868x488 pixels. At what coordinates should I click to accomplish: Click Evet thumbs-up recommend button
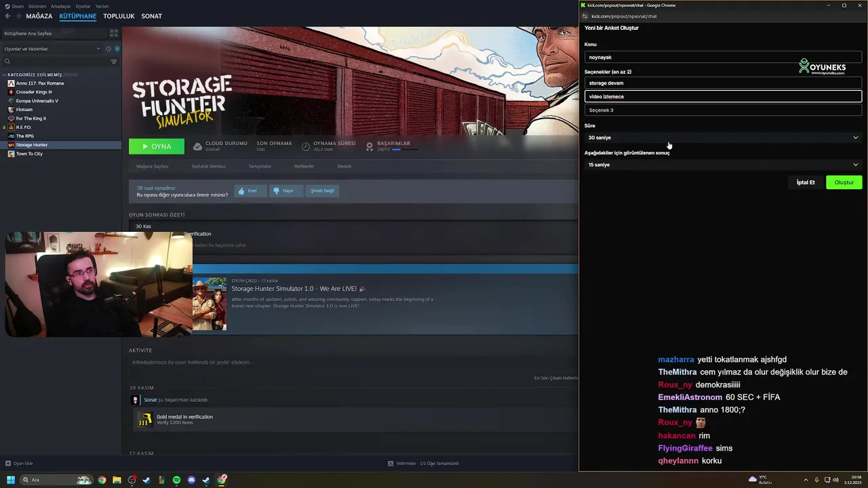(x=249, y=191)
